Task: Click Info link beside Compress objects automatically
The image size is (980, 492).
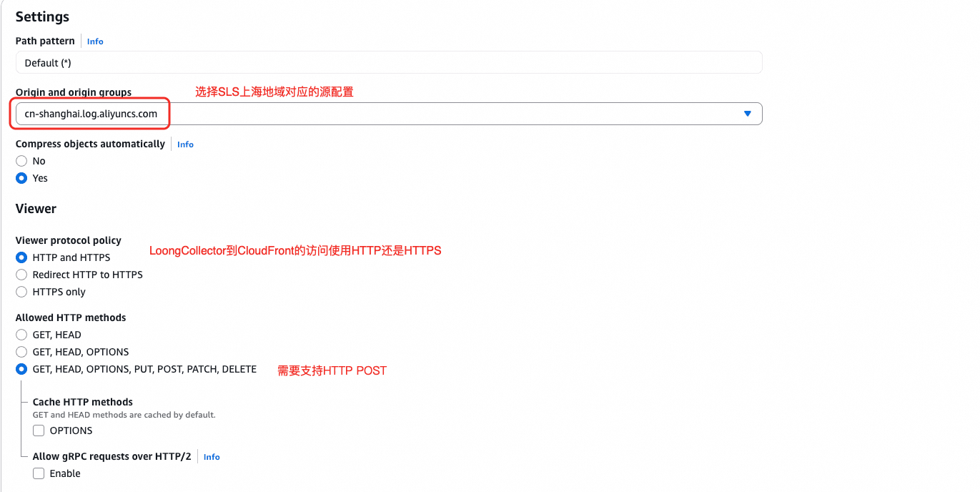Action: 185,144
